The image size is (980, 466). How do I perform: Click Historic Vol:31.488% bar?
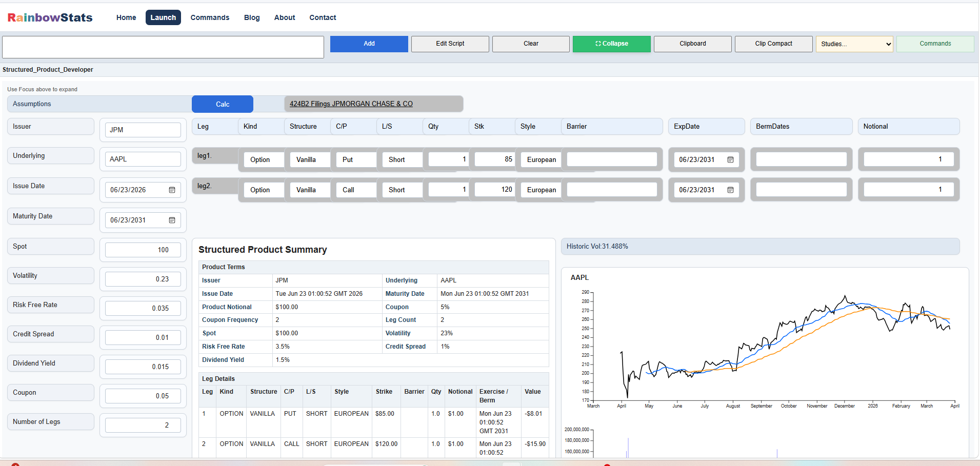[x=760, y=246]
